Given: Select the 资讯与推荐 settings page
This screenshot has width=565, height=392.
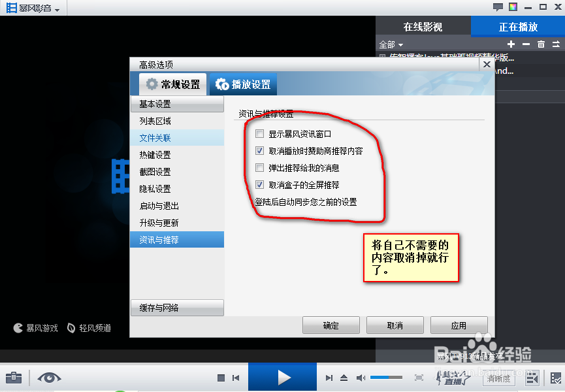Looking at the screenshot, I should coord(177,240).
